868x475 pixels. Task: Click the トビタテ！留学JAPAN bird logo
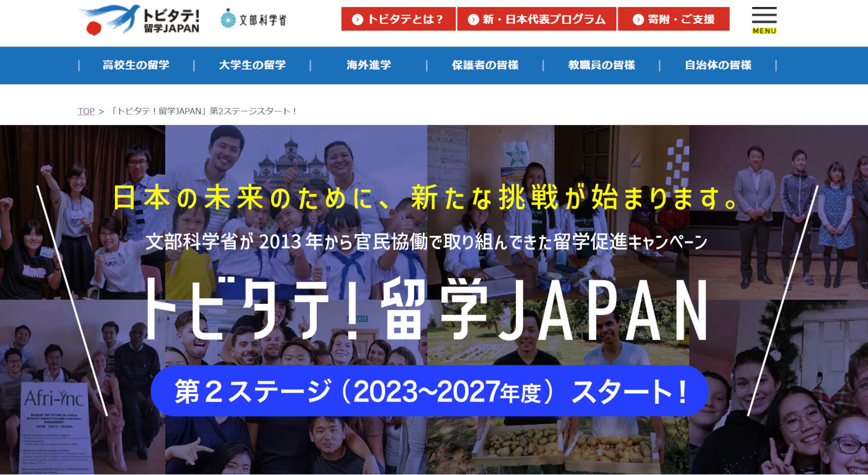[140, 19]
